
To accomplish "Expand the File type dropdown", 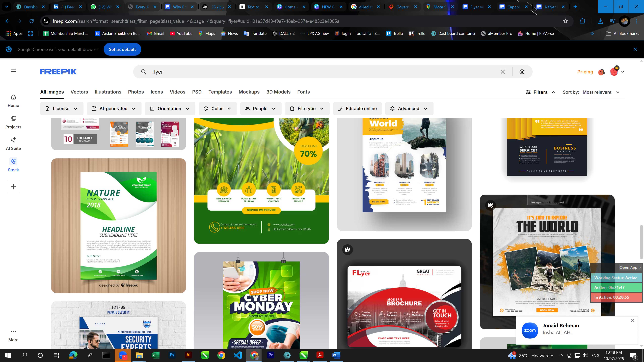I will point(307,108).
